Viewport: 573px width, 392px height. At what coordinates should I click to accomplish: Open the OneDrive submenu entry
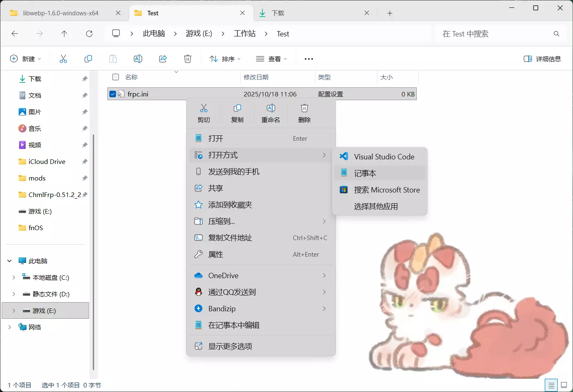(261, 275)
